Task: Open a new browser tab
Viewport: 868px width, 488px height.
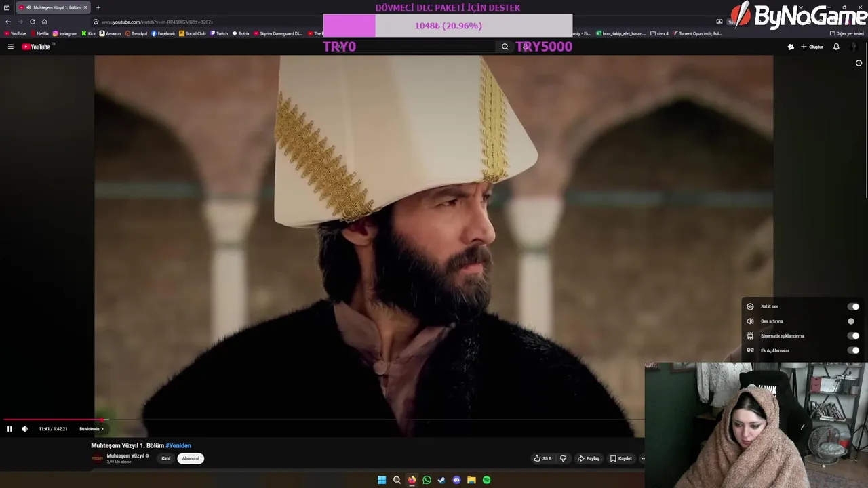Action: [98, 7]
